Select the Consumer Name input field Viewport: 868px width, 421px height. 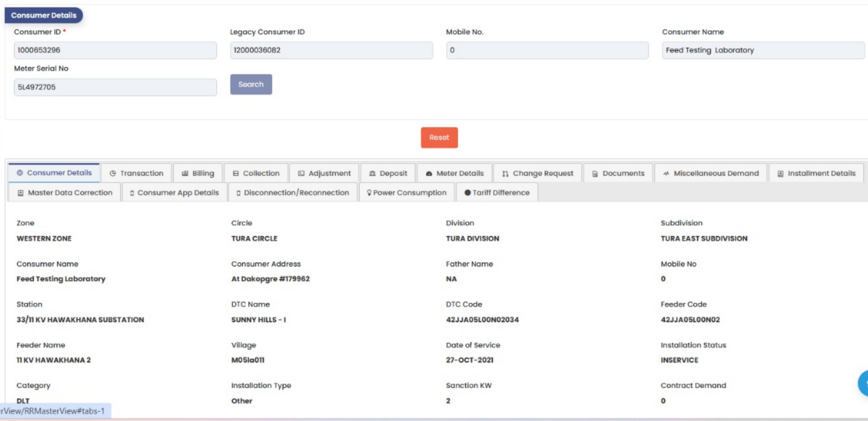(763, 50)
